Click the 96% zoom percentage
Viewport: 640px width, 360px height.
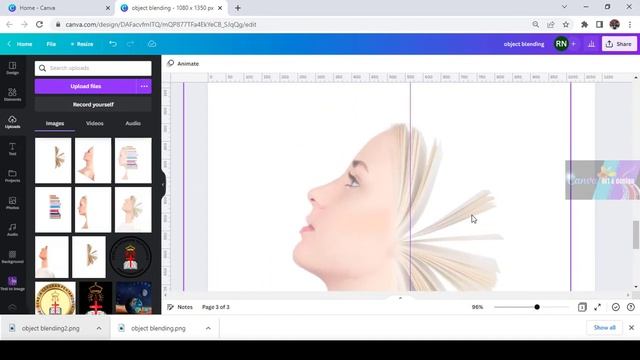click(x=478, y=307)
